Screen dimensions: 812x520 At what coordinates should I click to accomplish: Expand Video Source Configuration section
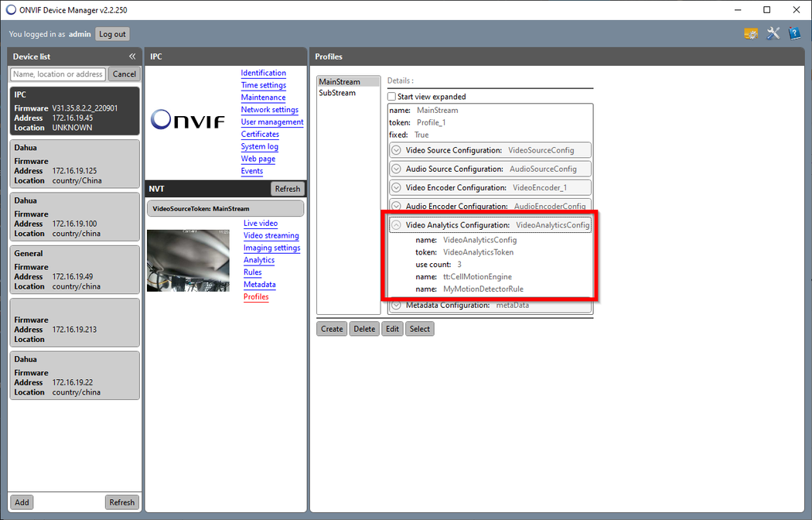396,150
